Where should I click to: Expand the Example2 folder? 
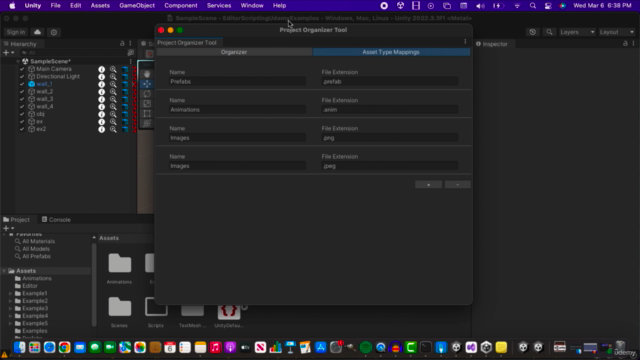(10, 301)
